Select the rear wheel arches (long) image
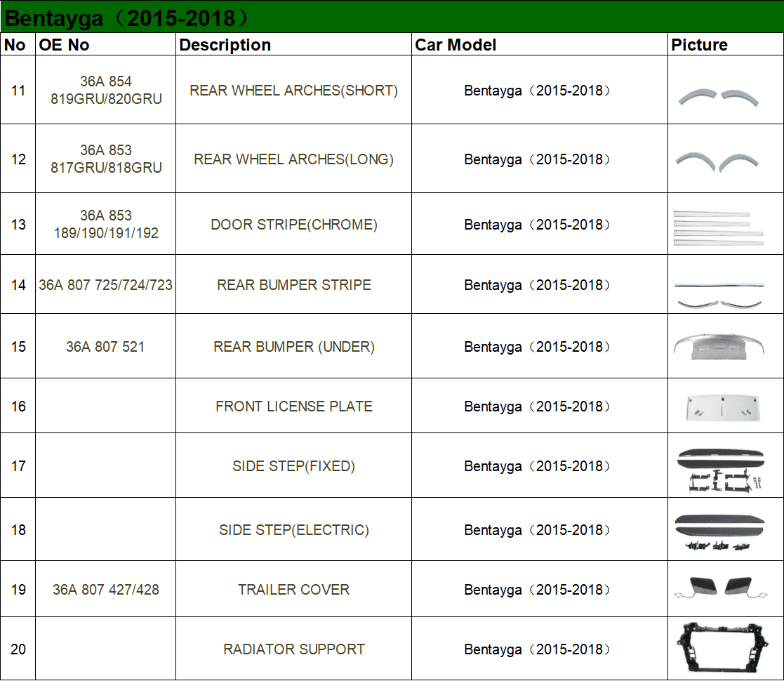 (x=719, y=159)
